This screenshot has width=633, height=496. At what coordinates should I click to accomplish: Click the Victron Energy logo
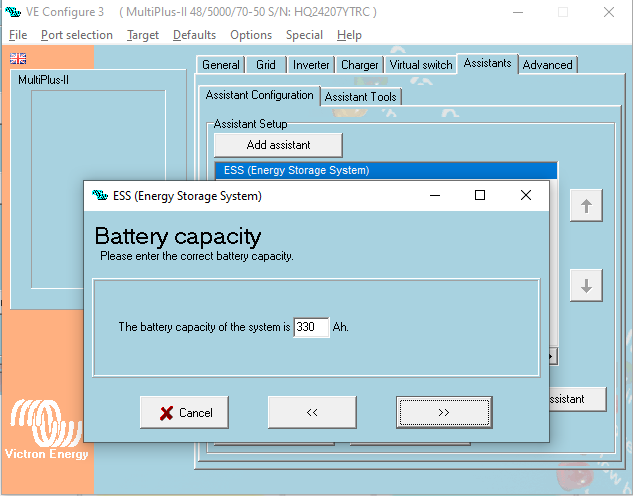[x=47, y=431]
